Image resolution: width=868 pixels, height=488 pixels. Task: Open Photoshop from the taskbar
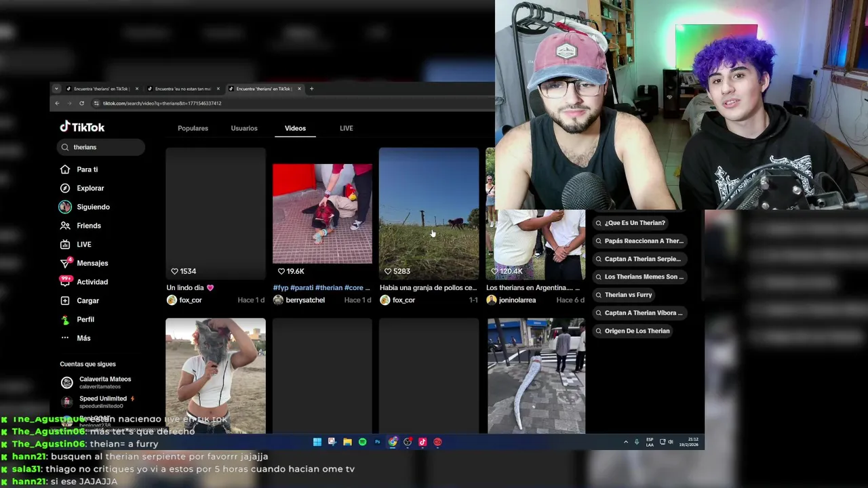tap(377, 442)
